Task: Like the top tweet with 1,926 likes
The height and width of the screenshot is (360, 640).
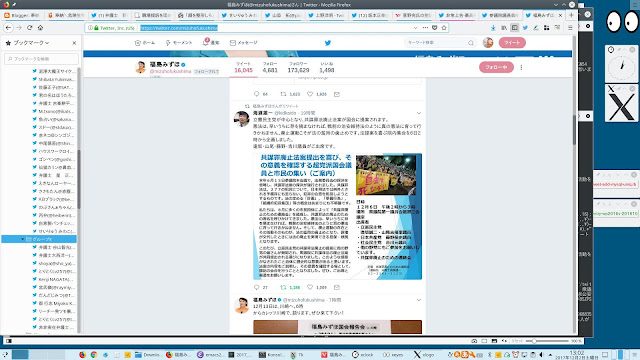Action: 310,94
